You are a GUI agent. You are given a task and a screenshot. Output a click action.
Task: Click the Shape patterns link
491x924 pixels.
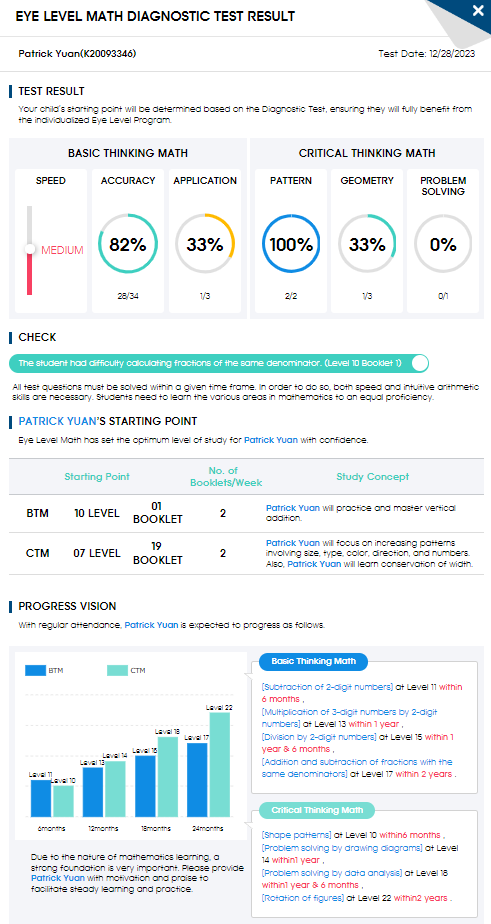click(296, 835)
